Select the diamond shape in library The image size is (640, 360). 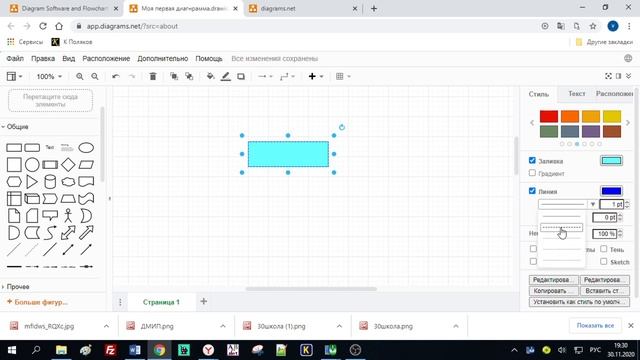(x=68, y=164)
